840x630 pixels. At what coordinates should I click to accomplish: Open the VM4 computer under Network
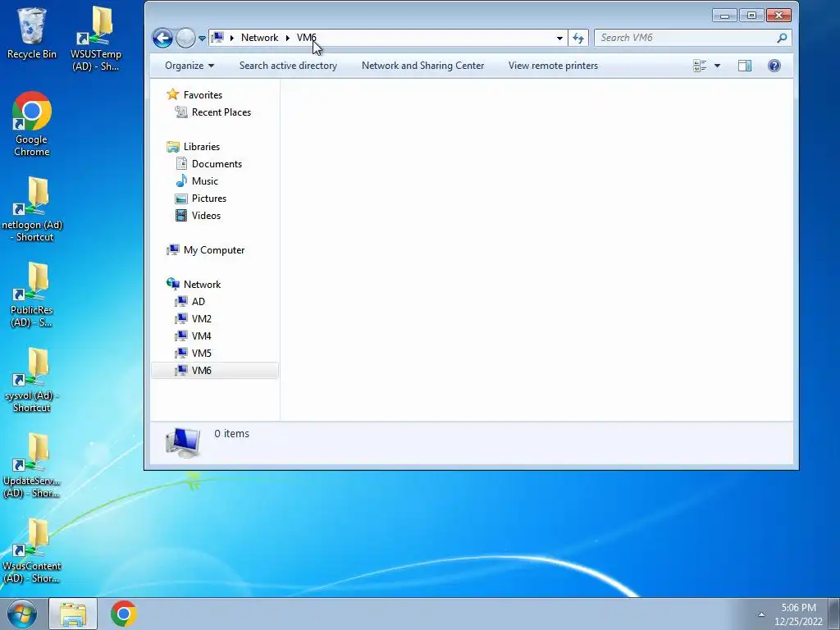202,336
